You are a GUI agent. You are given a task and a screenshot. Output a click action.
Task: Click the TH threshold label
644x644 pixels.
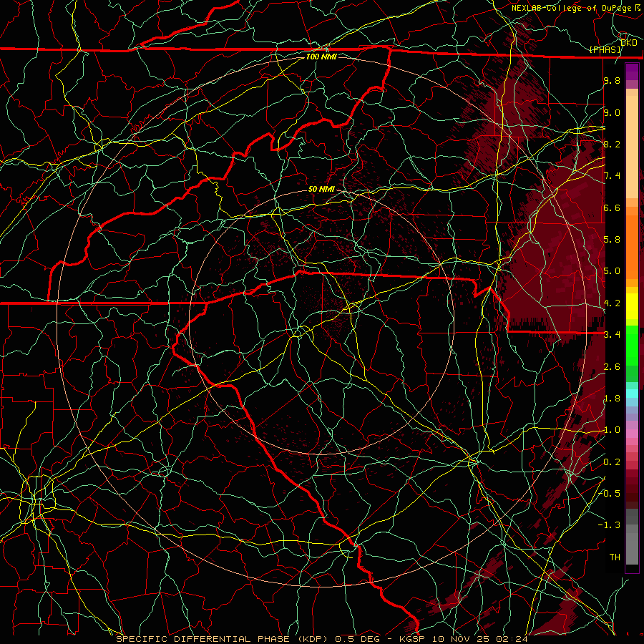pos(615,557)
